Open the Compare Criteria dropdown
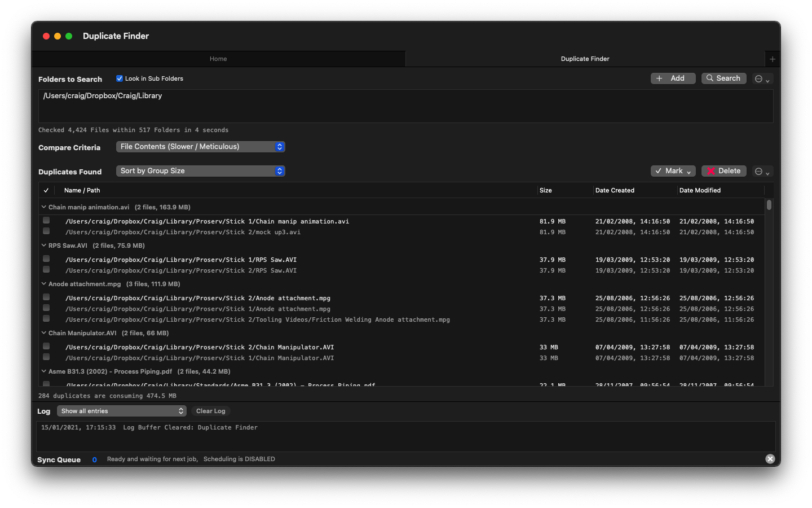Viewport: 812px width, 508px height. (200, 147)
